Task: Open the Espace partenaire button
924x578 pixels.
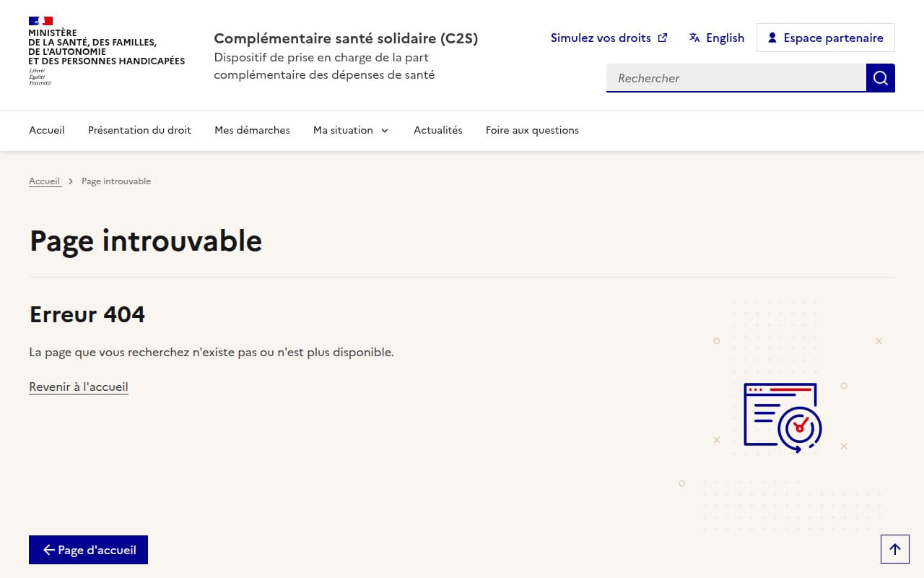Action: coord(826,38)
